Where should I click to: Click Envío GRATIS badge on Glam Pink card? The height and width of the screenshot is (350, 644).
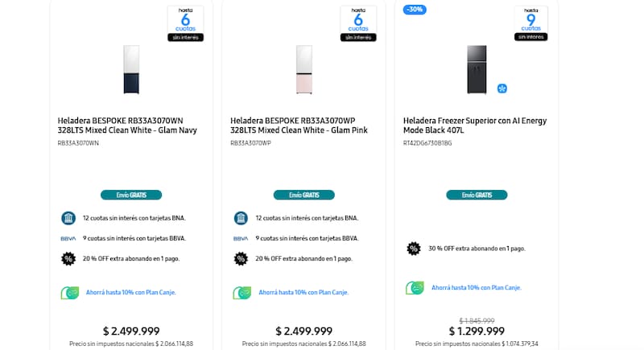point(303,195)
